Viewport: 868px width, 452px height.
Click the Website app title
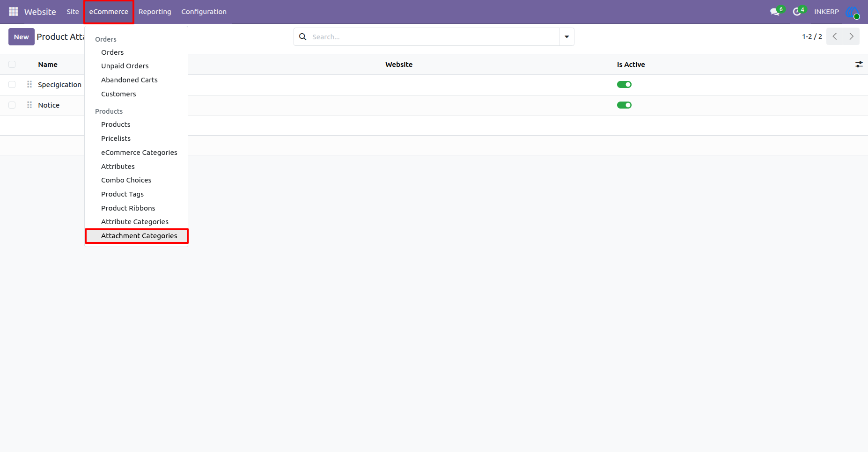[x=40, y=12]
